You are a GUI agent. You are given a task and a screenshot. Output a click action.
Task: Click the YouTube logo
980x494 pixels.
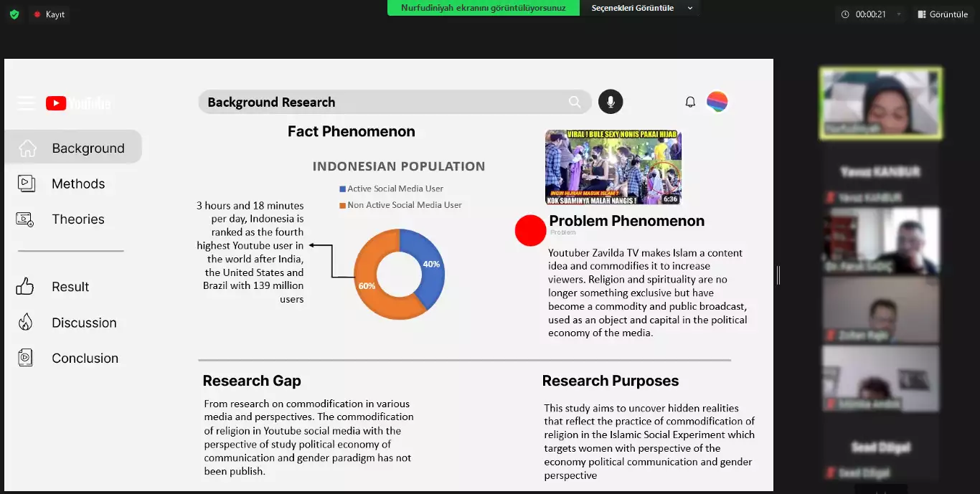78,103
